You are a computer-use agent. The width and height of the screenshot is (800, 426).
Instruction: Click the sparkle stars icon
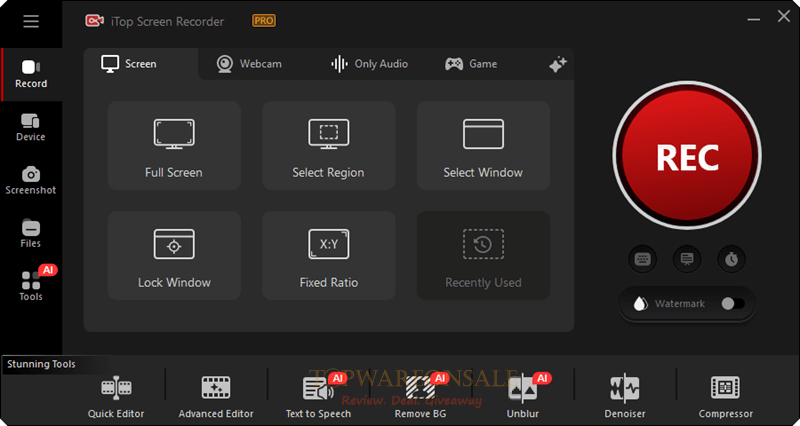(558, 64)
